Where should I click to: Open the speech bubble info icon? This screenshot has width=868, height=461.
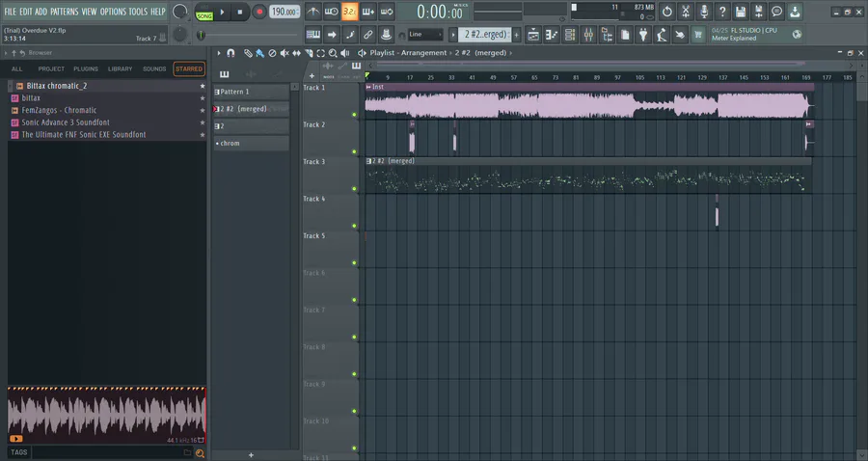pos(776,12)
